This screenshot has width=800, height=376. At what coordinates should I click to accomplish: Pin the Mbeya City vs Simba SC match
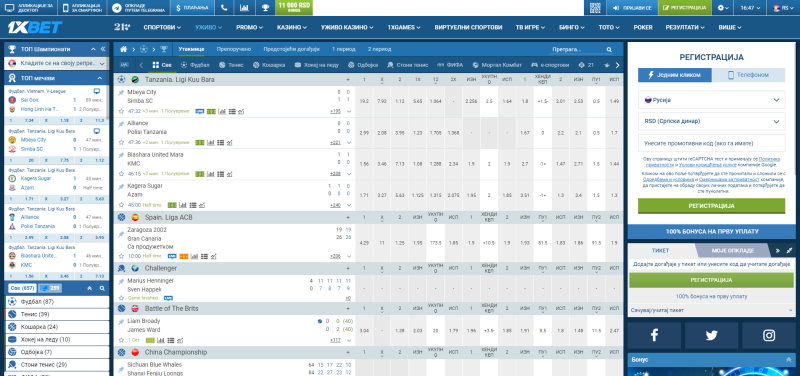click(x=121, y=92)
